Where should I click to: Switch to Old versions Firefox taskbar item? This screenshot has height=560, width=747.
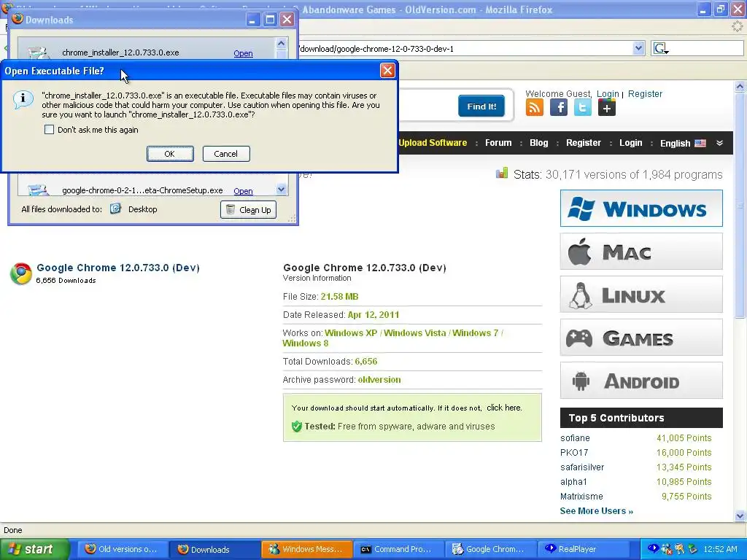pyautogui.click(x=121, y=549)
